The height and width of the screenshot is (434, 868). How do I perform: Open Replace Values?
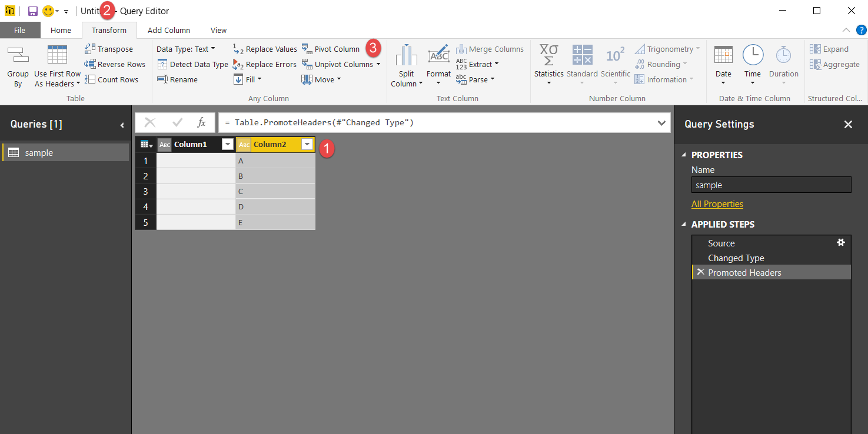[x=265, y=49]
